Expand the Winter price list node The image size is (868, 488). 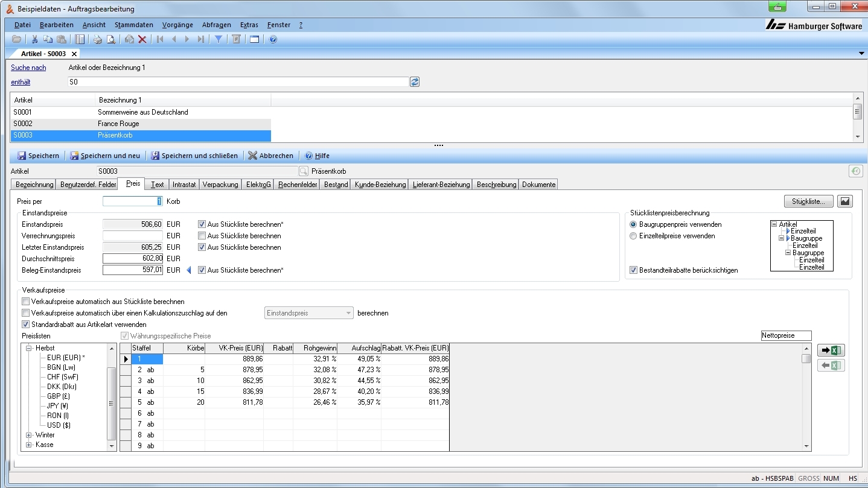click(28, 435)
